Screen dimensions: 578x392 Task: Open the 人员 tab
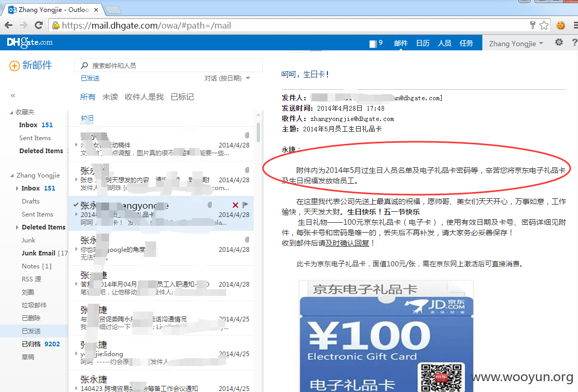click(x=444, y=43)
